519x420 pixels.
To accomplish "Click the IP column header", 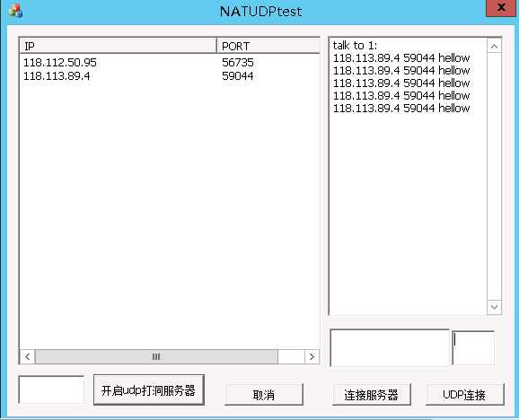I will click(x=118, y=46).
